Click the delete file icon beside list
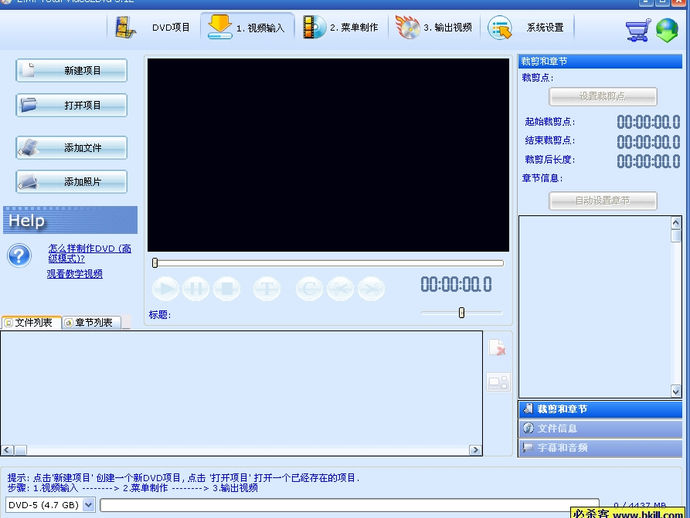 click(498, 348)
